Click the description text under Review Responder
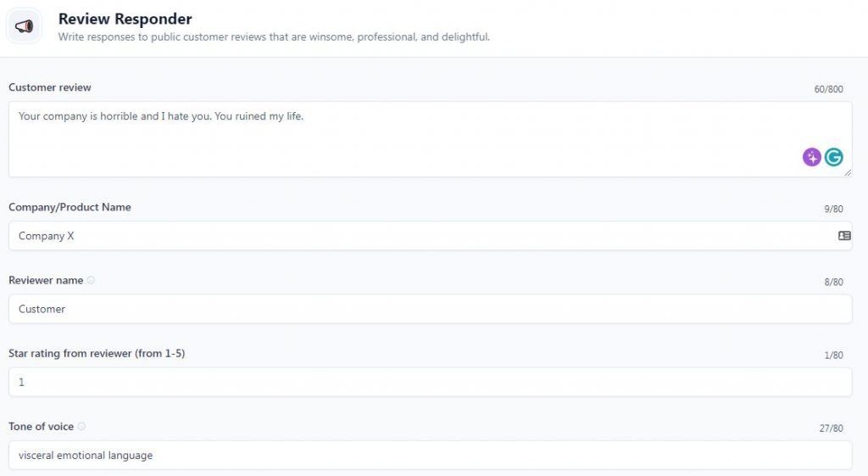 (274, 37)
